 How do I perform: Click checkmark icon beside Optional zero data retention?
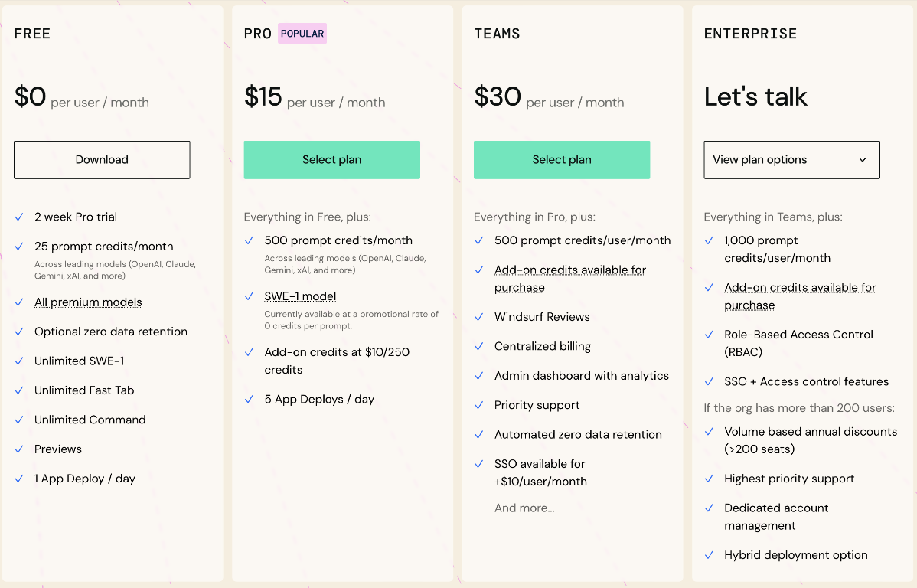[x=19, y=332]
